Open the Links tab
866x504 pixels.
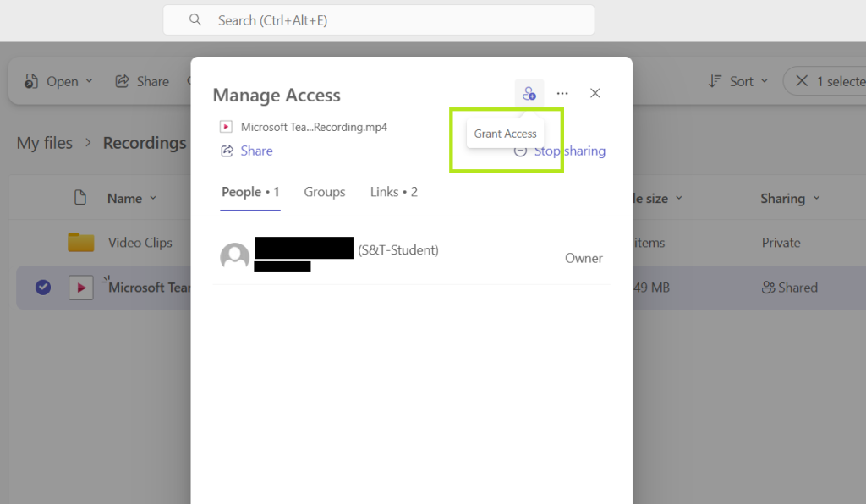393,192
